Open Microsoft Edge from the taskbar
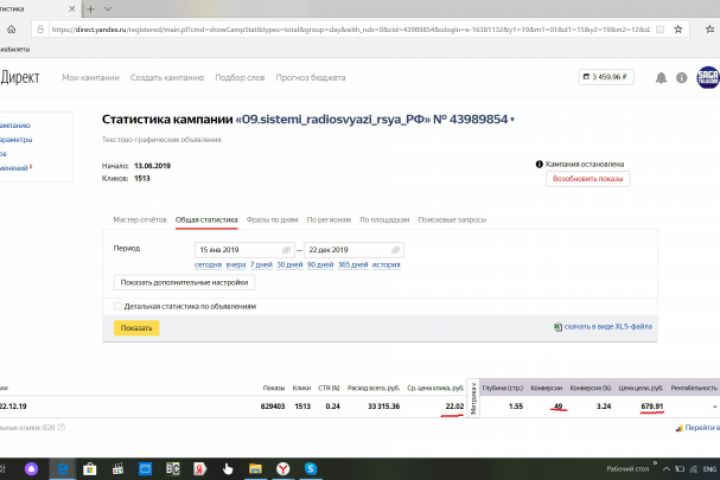720x480 pixels. pos(62,469)
